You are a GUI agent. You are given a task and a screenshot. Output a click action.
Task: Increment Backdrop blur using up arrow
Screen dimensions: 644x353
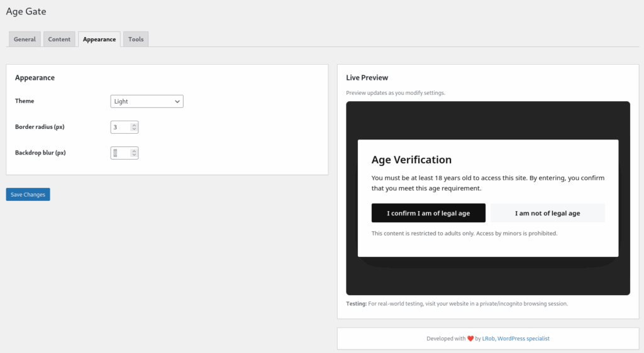click(134, 151)
